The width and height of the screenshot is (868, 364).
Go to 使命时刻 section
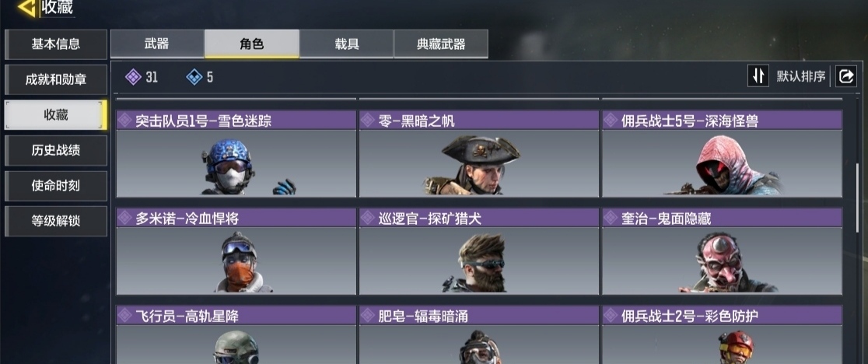(x=56, y=186)
